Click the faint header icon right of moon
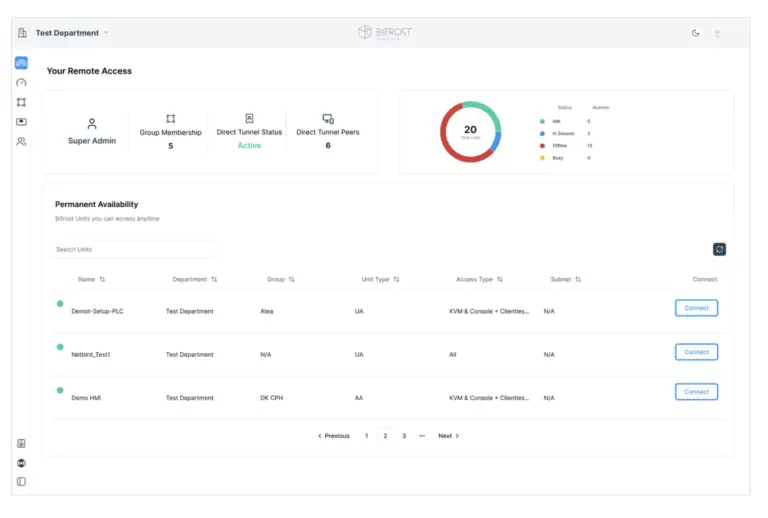 tap(717, 33)
